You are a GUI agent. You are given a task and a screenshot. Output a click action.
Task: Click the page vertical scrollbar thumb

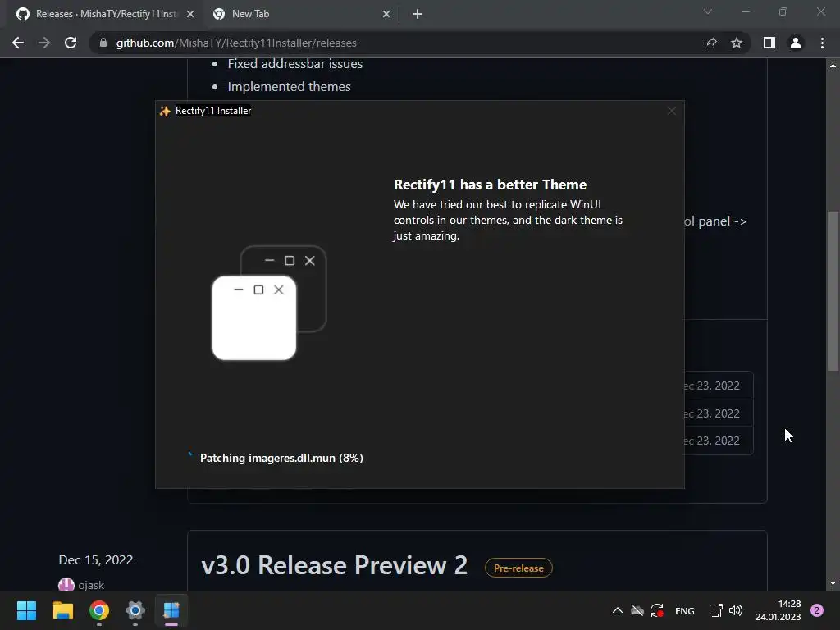coord(833,291)
